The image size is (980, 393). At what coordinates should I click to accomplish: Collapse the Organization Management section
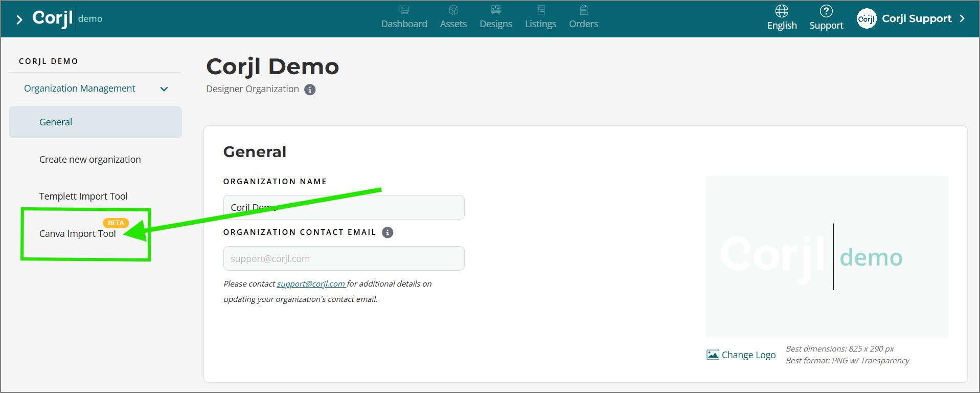point(79,89)
